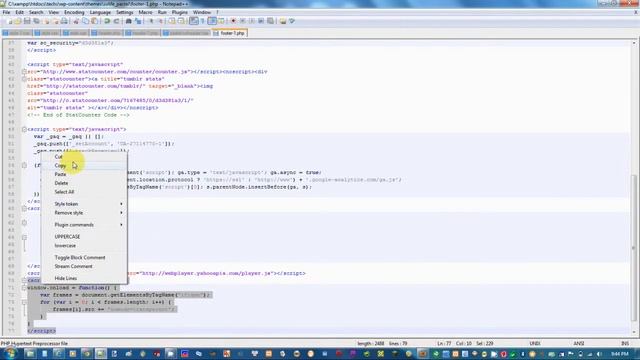This screenshot has height=360, width=640.
Task: Click the Cut scissors toolbar icon
Action: (76, 21)
